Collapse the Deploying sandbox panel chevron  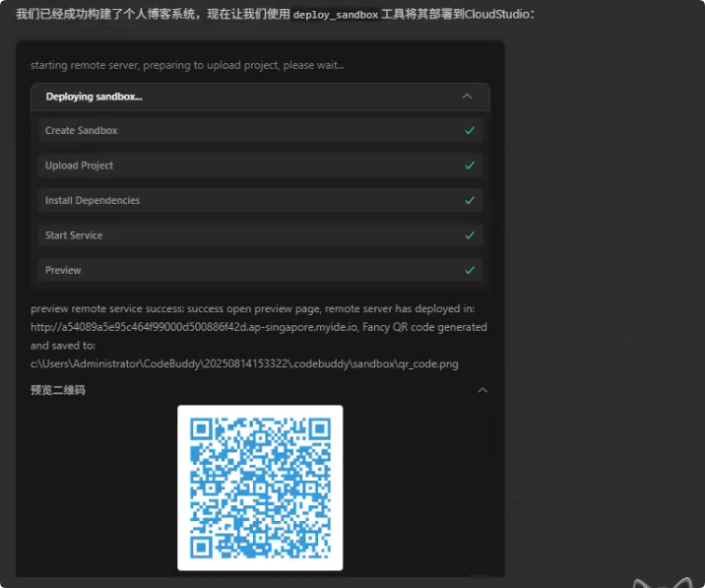pos(467,97)
